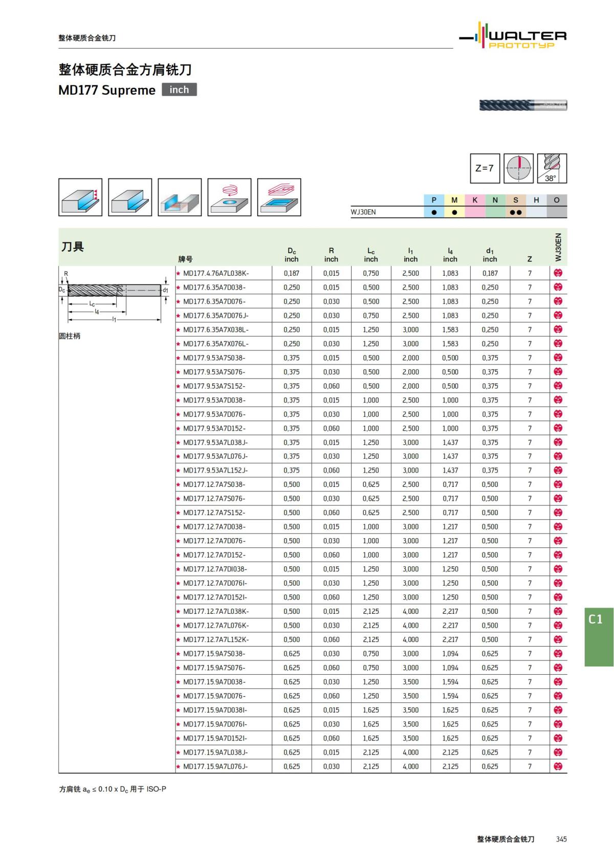The width and height of the screenshot is (614, 868).
Task: Click availability icon for MD177.4.76A7L038K-
Action: 558,273
